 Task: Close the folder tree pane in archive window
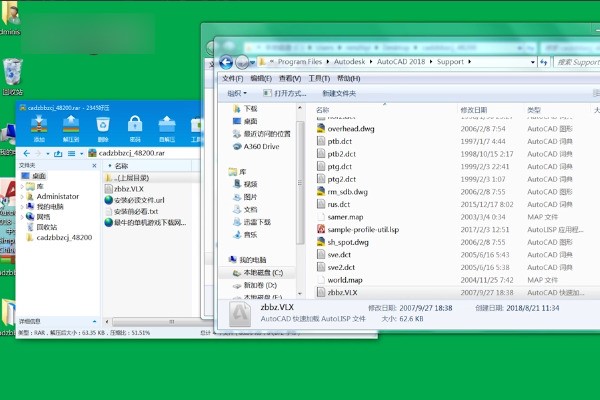[x=95, y=165]
